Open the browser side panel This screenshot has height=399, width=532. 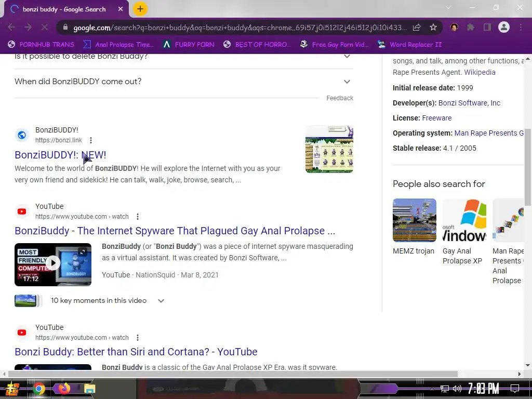[487, 27]
